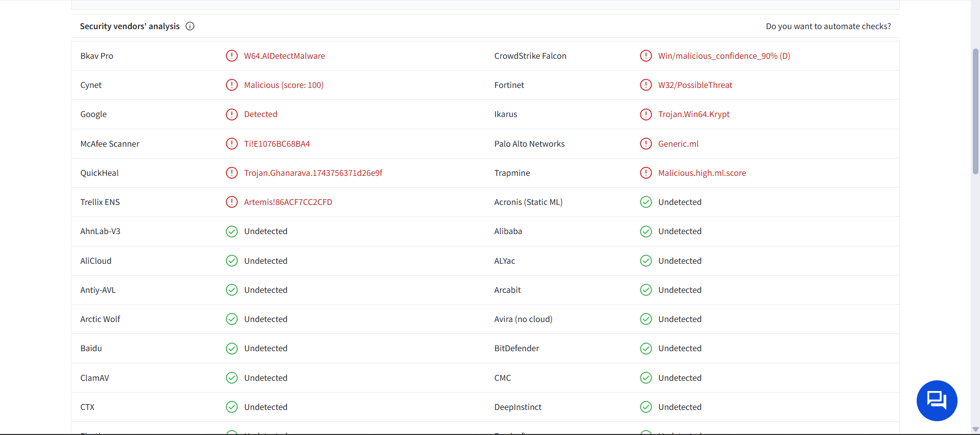
Task: Click the Ikarus vendor name
Action: click(x=506, y=114)
